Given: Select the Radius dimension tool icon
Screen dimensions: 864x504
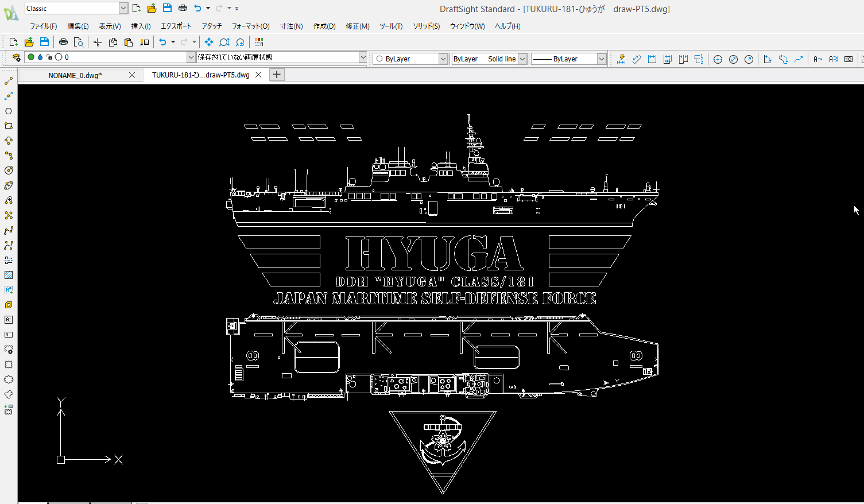Looking at the screenshot, I should (749, 59).
